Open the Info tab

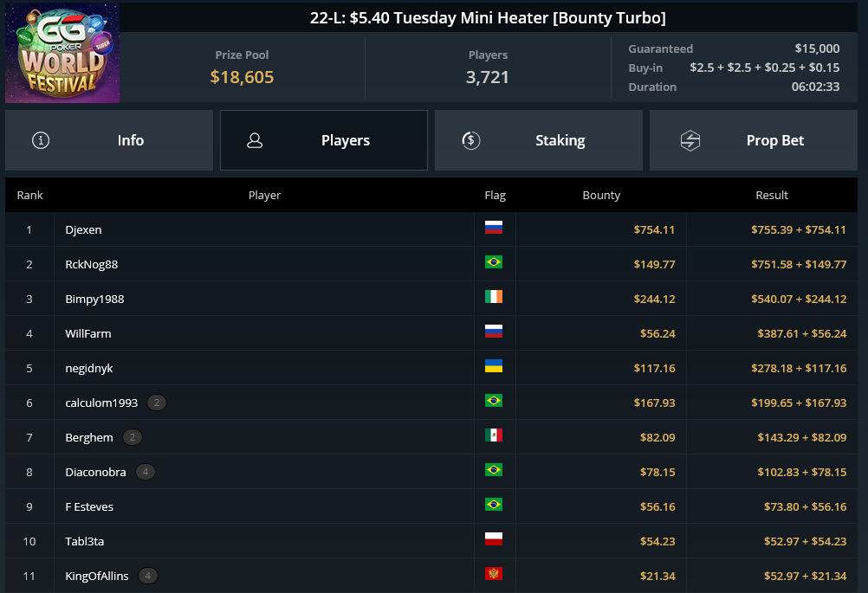pos(109,140)
